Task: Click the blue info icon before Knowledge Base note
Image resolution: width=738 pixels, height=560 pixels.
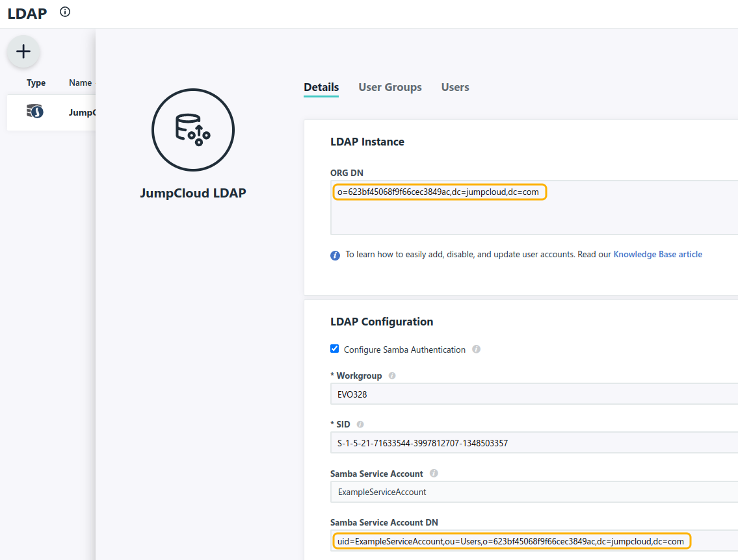Action: pyautogui.click(x=335, y=255)
